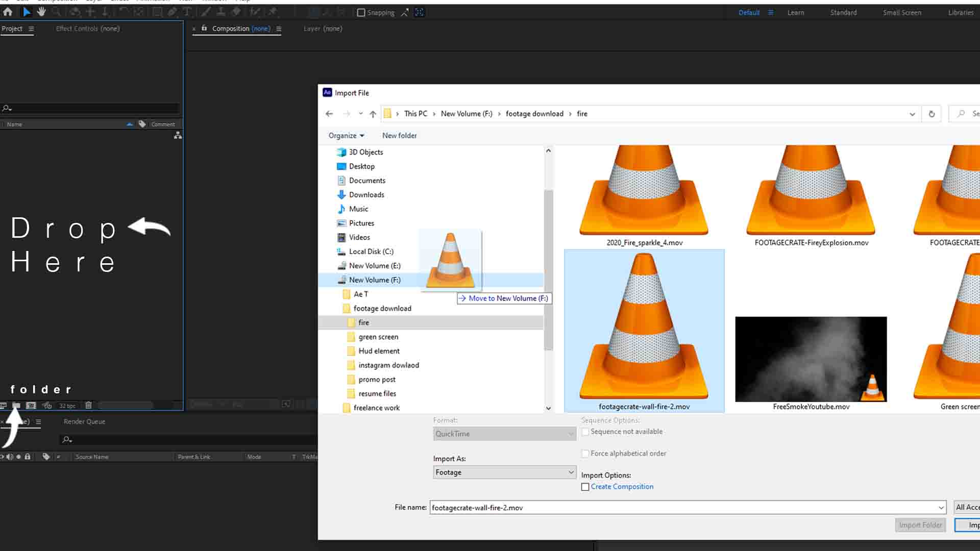The image size is (980, 551).
Task: Activate the Selection arrow tool
Action: pos(27,12)
